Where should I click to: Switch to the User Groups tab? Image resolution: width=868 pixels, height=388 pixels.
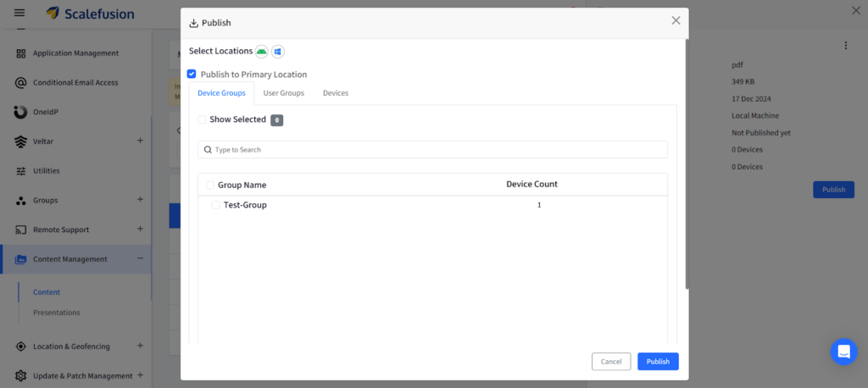tap(284, 93)
